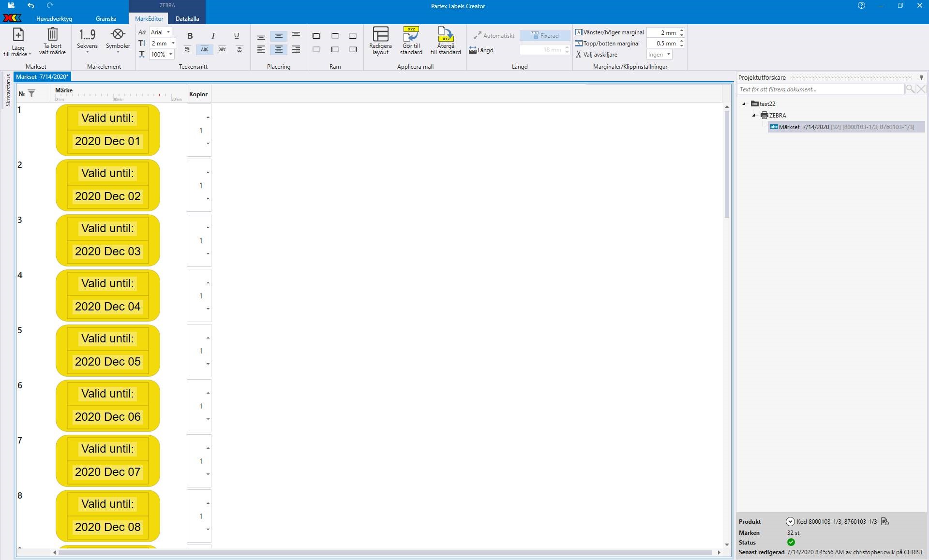Select the mirrored upside-down ABC text orientation

[222, 49]
